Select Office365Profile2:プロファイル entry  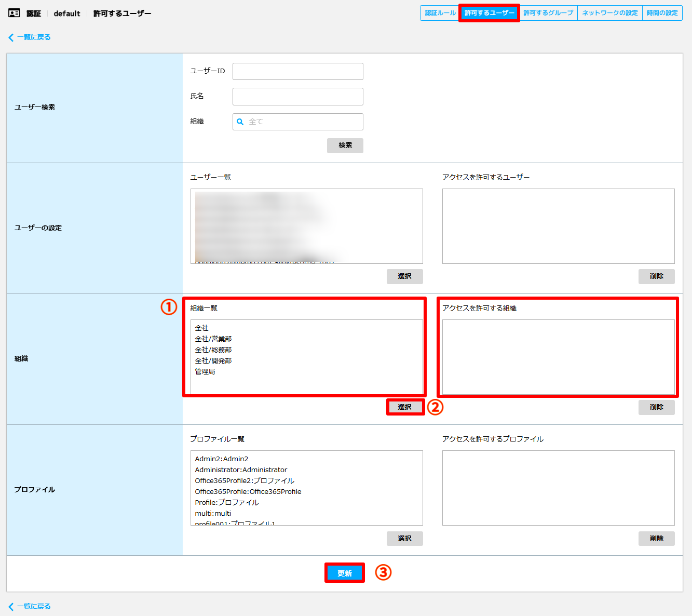click(x=245, y=481)
